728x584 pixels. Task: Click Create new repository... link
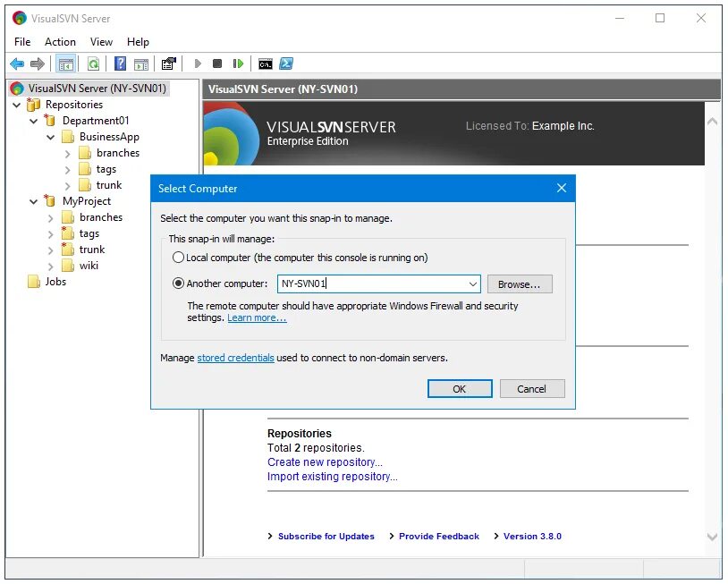tap(325, 462)
